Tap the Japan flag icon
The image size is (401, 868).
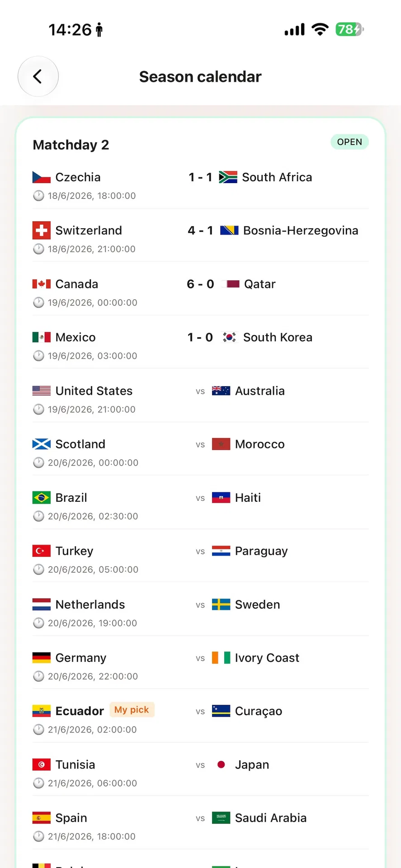coord(221,764)
